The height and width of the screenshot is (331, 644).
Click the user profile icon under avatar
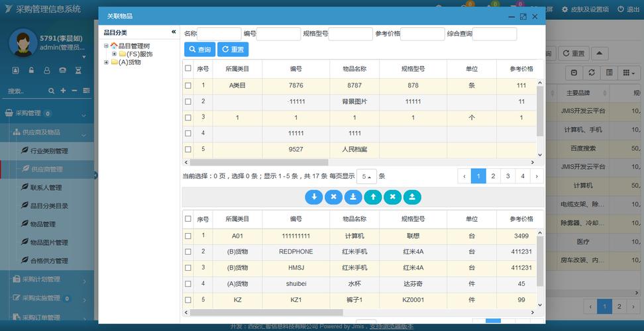(47, 71)
